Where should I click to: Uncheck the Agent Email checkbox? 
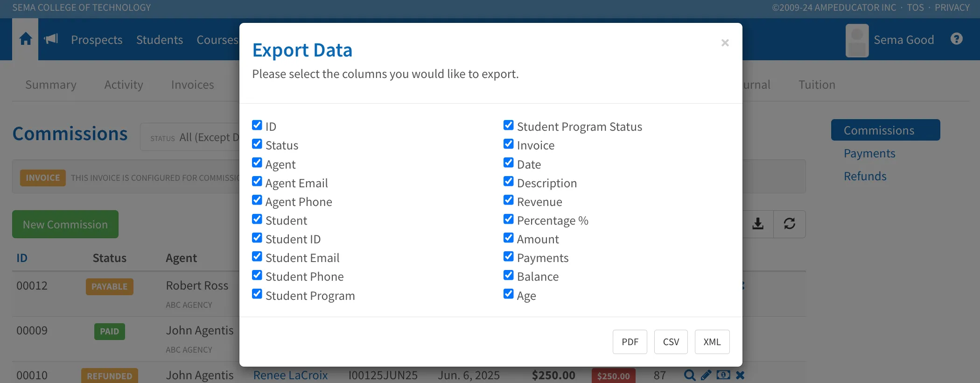(257, 181)
